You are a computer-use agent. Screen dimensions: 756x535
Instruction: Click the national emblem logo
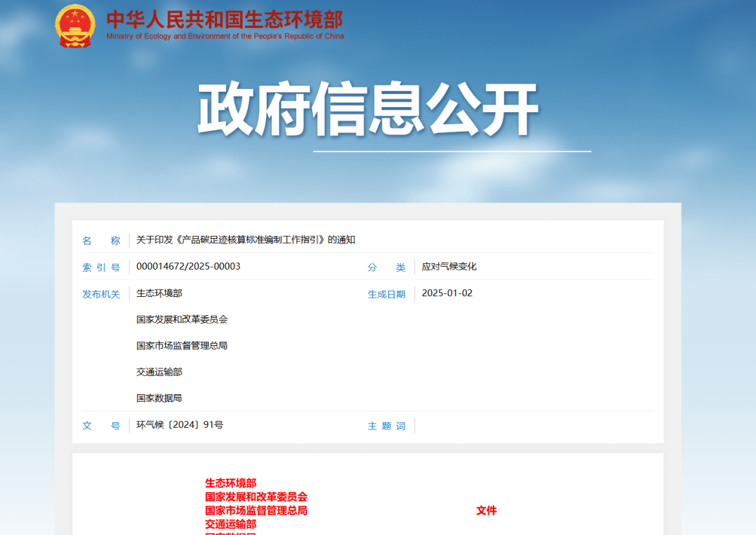[x=75, y=26]
